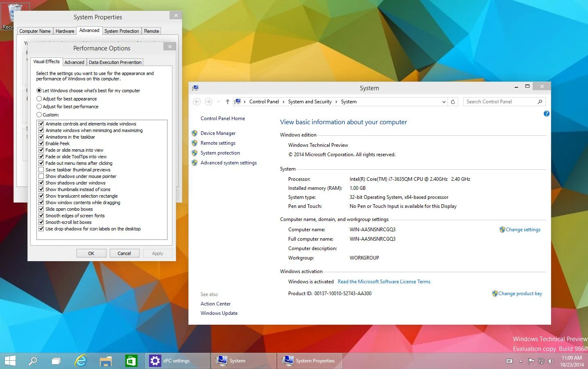Click the Refresh button beside address bar
This screenshot has height=369, width=588.
pyautogui.click(x=453, y=102)
